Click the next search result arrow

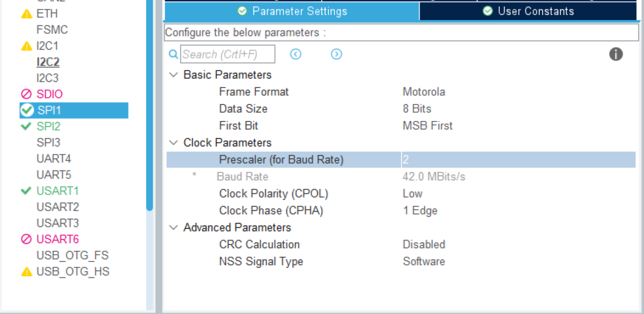(x=336, y=54)
